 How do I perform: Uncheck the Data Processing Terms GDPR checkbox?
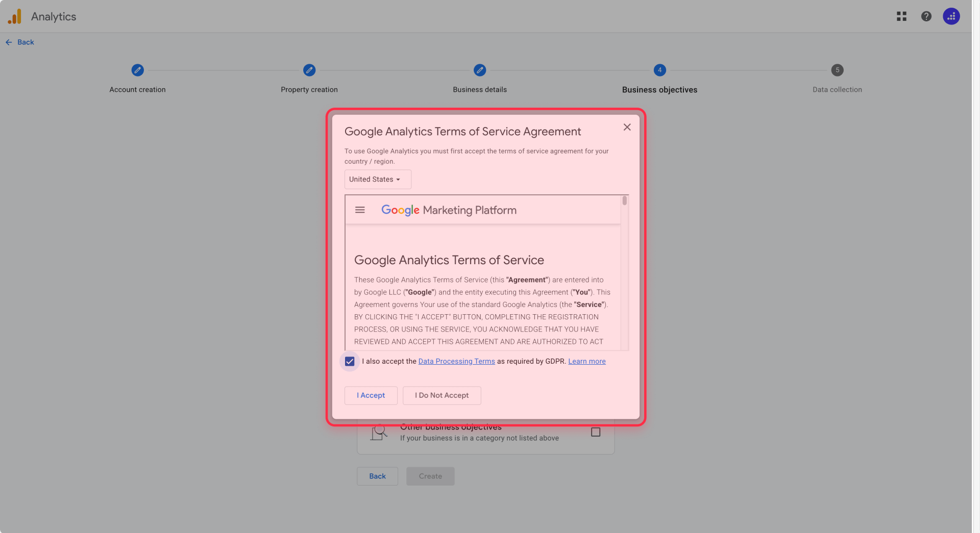pos(349,361)
